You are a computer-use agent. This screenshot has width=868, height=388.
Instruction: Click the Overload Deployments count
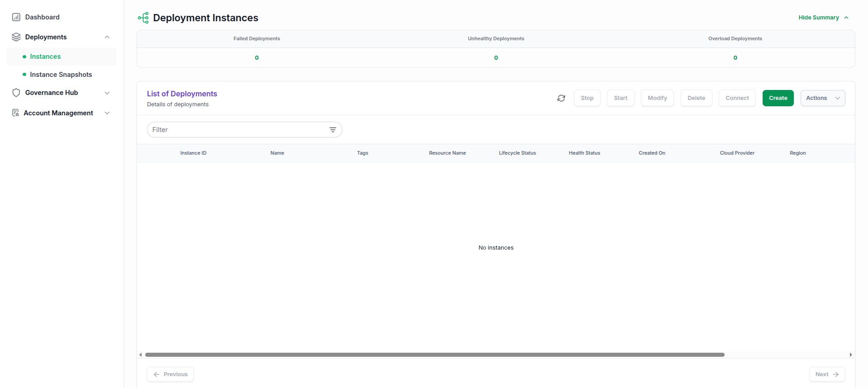(x=735, y=58)
